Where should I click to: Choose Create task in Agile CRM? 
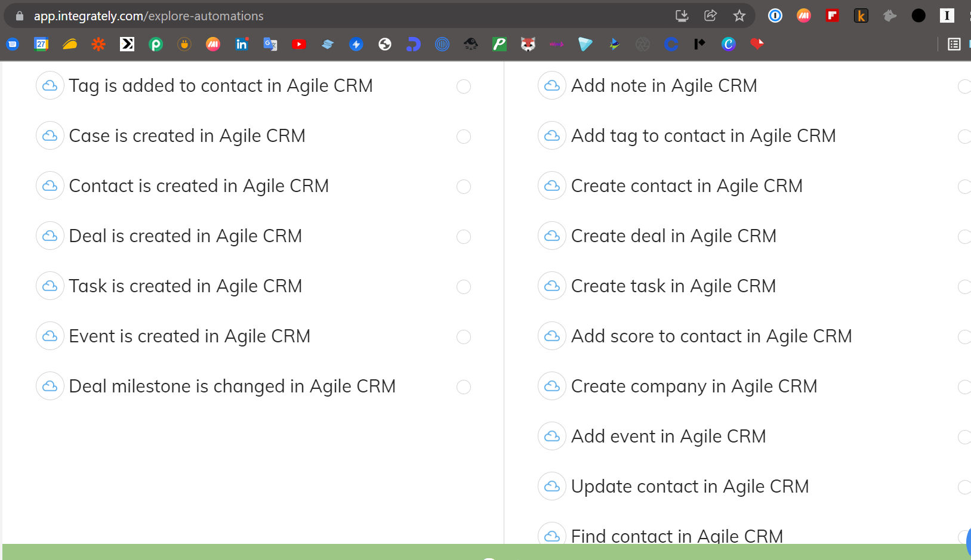click(673, 286)
